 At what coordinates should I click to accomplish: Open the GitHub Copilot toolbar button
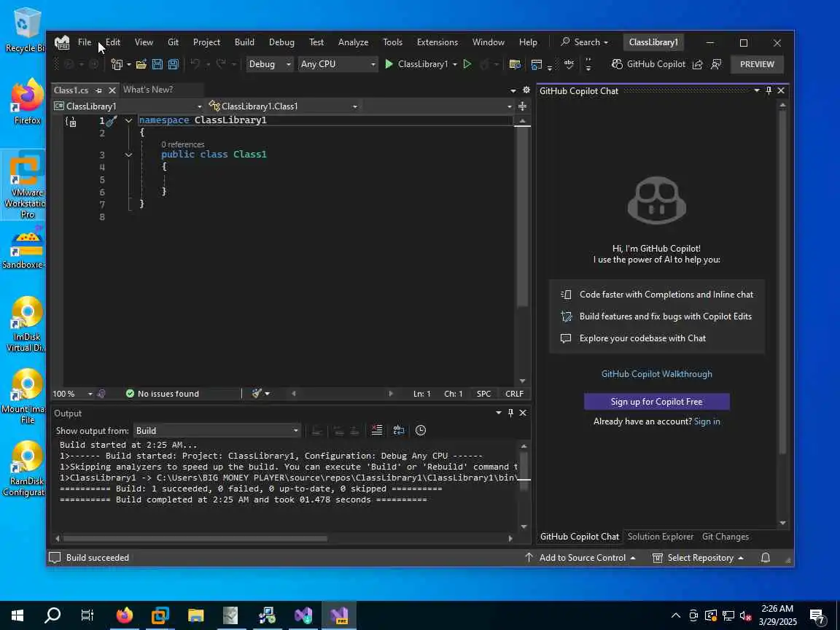(648, 64)
